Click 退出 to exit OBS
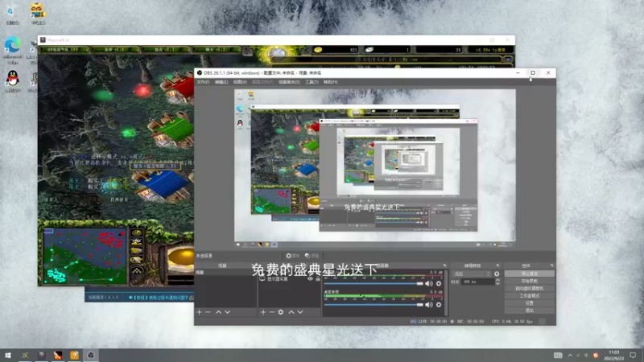This screenshot has width=644, height=362. pos(530,311)
